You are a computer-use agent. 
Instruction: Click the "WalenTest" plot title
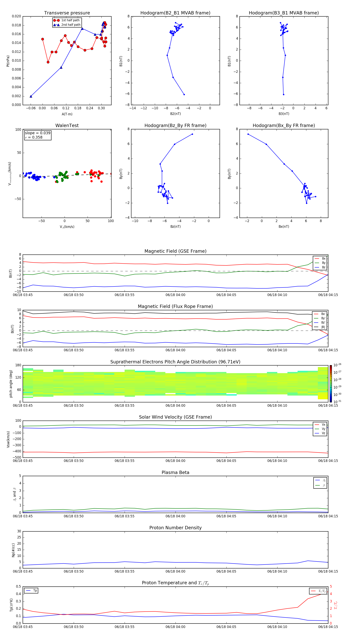[67, 125]
